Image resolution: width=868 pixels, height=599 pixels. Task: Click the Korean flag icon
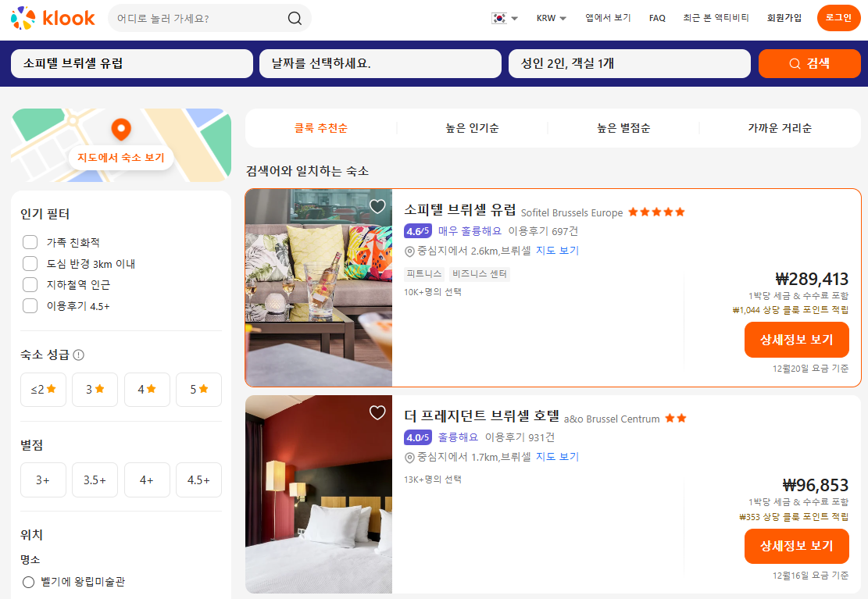click(x=499, y=18)
